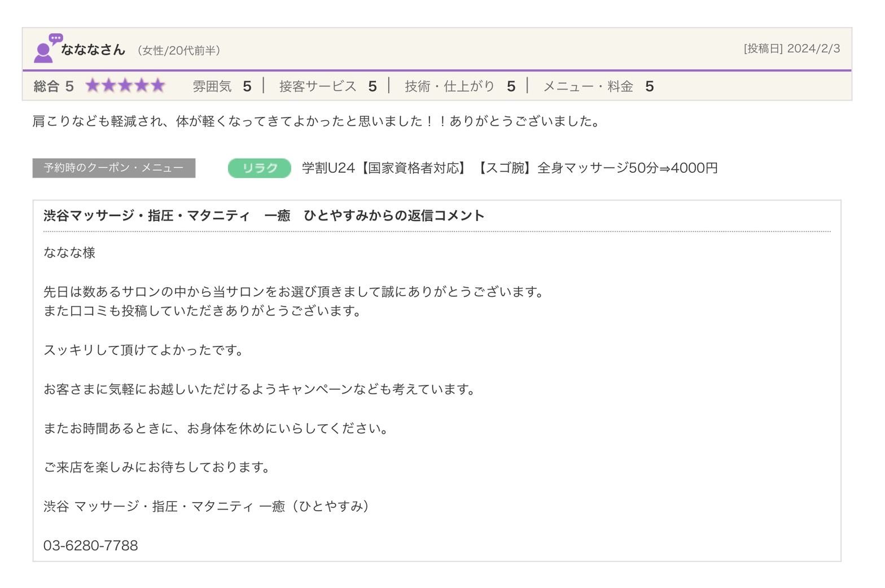Click the five-star overall rating stars
Screen dimensions: 885x588
pyautogui.click(x=125, y=86)
